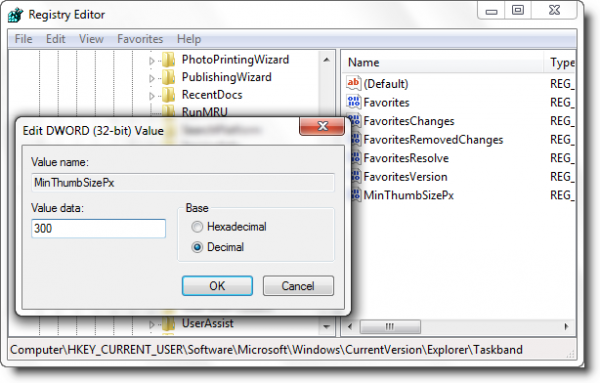The image size is (600, 383).
Task: Expand the UserAssist tree node
Action: (152, 324)
